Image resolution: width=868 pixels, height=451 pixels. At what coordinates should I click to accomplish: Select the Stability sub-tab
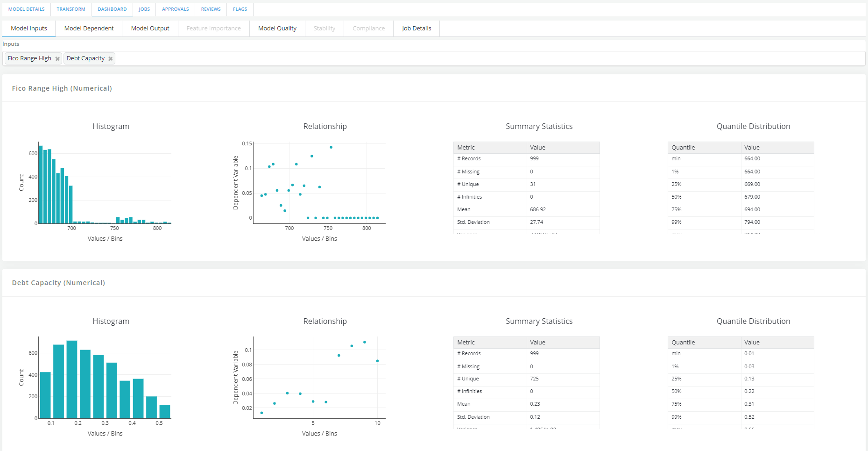[324, 29]
